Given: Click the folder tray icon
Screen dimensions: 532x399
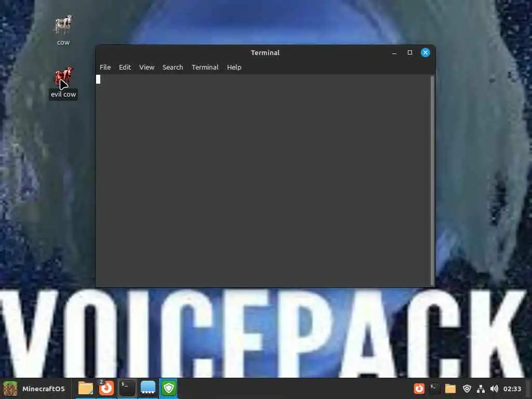Looking at the screenshot, I should tap(450, 389).
